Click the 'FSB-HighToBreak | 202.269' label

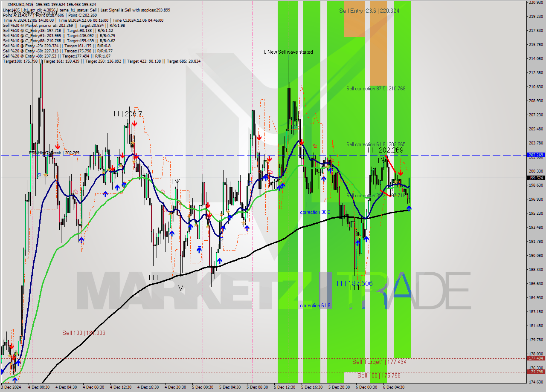[54, 153]
